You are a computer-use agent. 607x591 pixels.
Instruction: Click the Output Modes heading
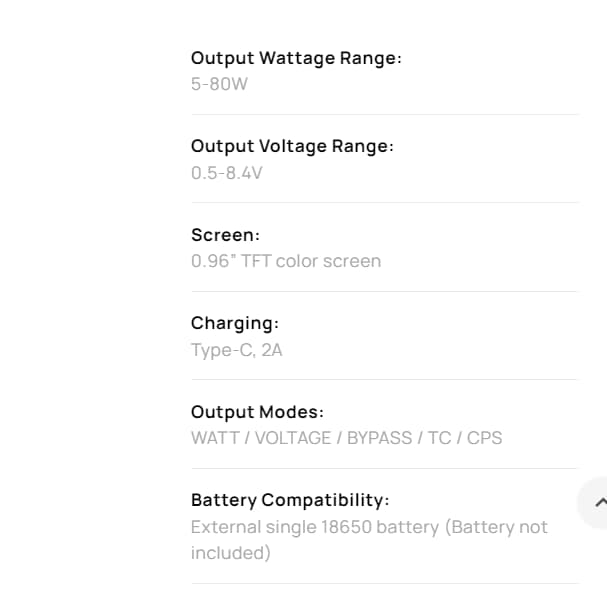257,412
